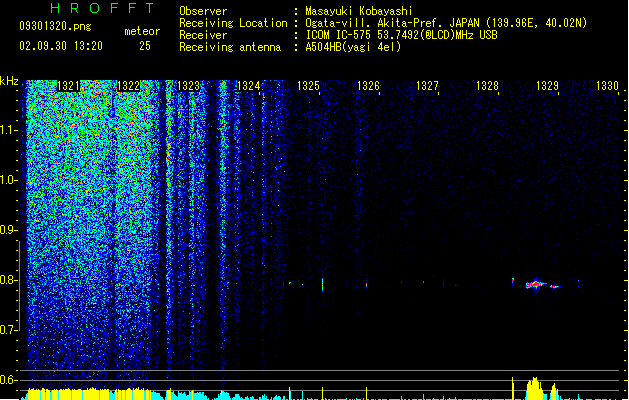Screen dimensions: 629x400
Task: Click time marker 1324
Action: point(248,86)
